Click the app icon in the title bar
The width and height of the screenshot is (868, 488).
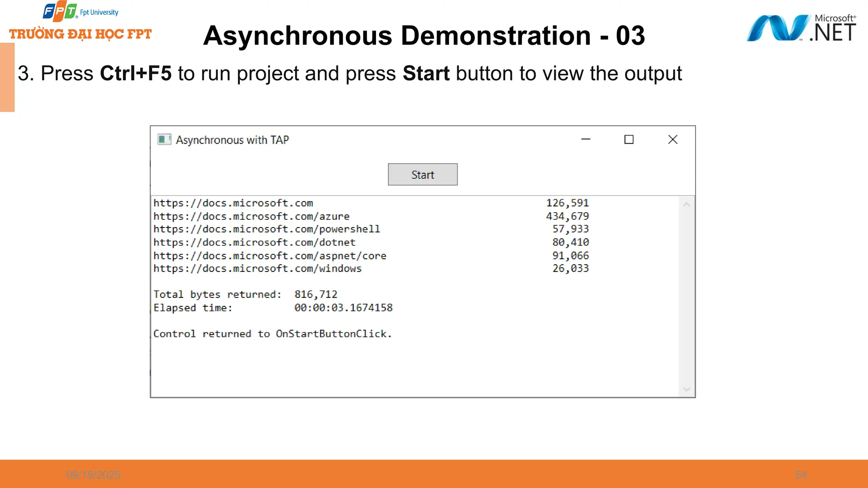coord(164,139)
